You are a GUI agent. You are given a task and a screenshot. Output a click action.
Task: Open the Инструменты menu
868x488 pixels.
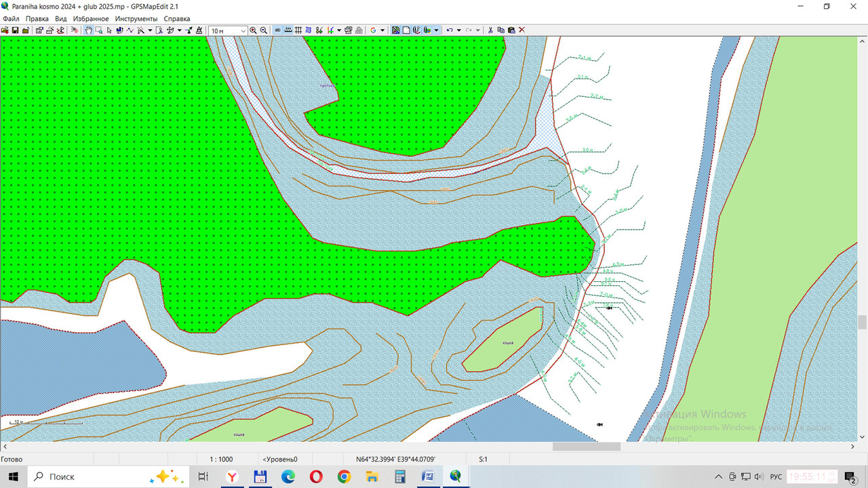coord(136,19)
